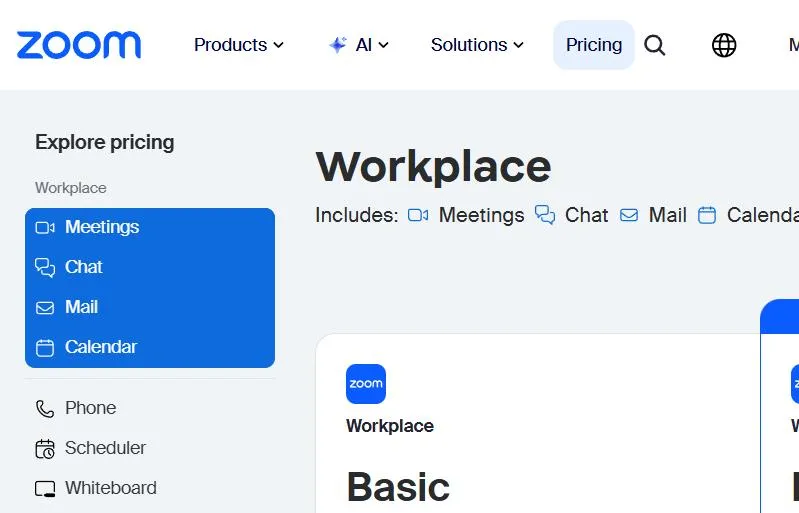Click the Mail icon in Includes row
Screen dimensions: 799x513
[x=629, y=215]
